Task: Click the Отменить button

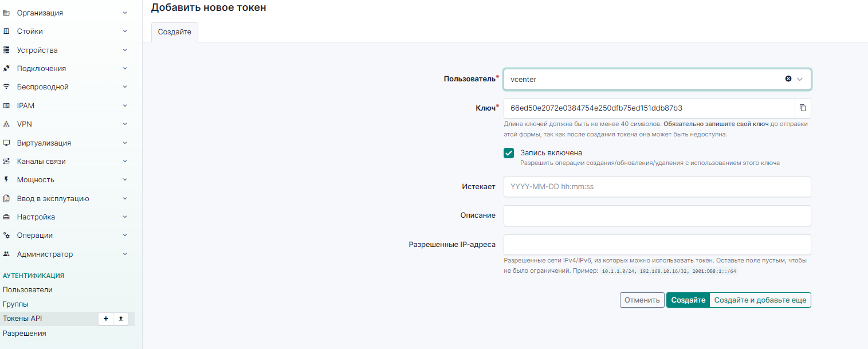Action: click(642, 300)
